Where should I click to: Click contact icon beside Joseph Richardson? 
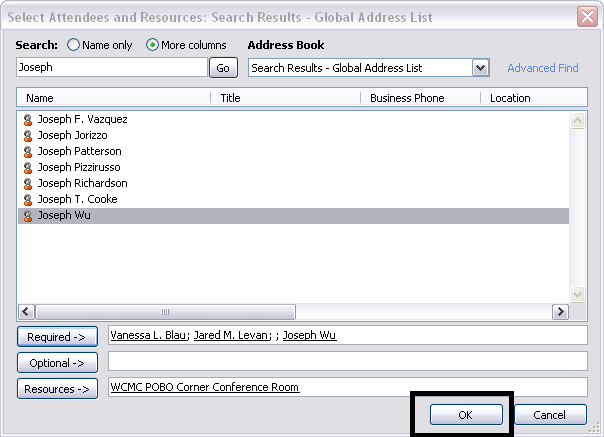(28, 183)
